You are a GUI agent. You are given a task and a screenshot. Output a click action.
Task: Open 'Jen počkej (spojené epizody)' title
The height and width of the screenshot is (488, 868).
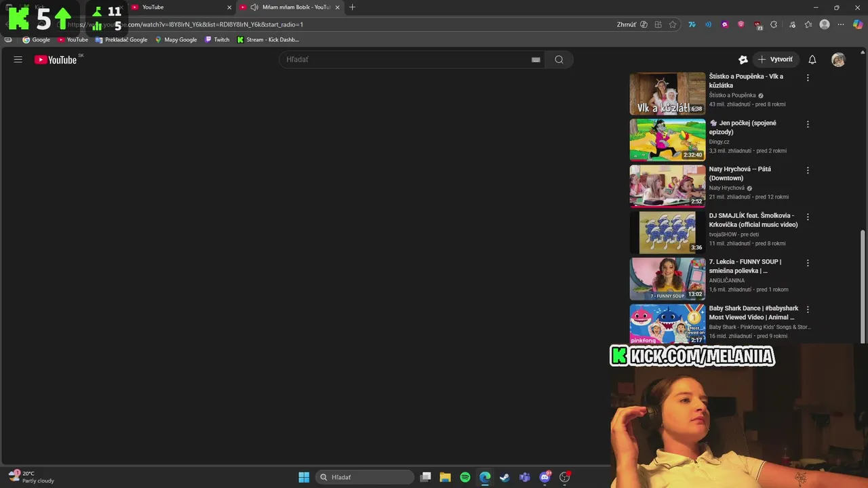click(743, 127)
